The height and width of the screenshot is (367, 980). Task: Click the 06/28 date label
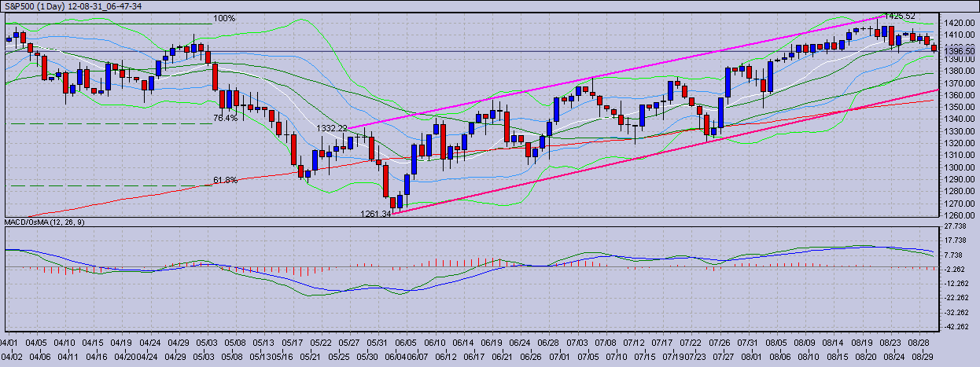(548, 343)
